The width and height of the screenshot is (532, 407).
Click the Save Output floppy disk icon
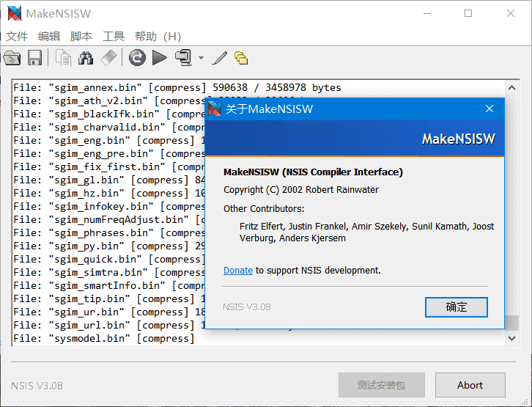(34, 57)
